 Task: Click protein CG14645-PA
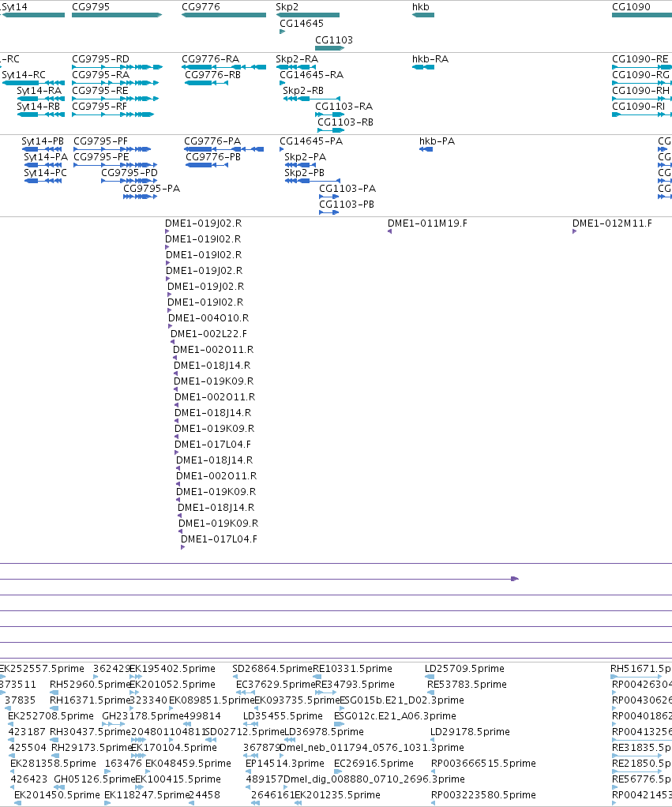coord(311,141)
